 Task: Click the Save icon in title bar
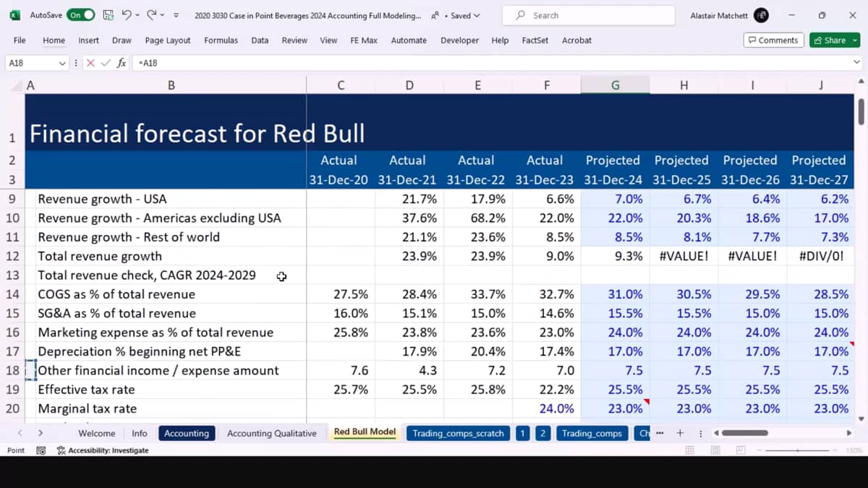[x=109, y=15]
